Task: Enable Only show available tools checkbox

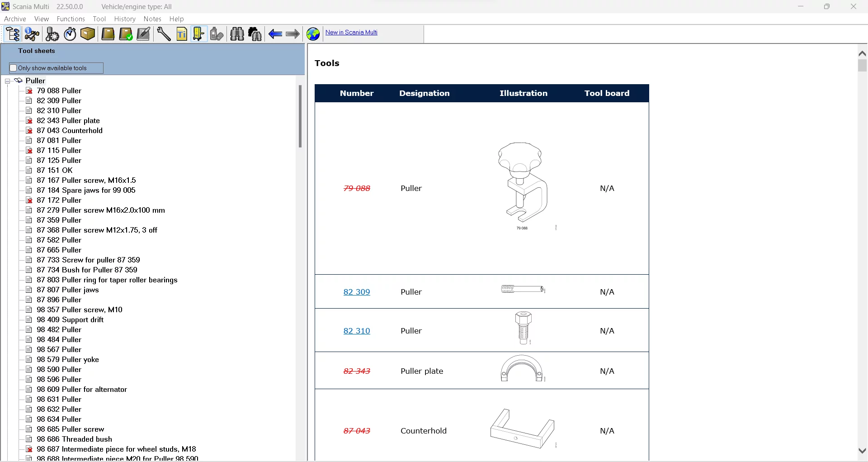Action: [14, 68]
